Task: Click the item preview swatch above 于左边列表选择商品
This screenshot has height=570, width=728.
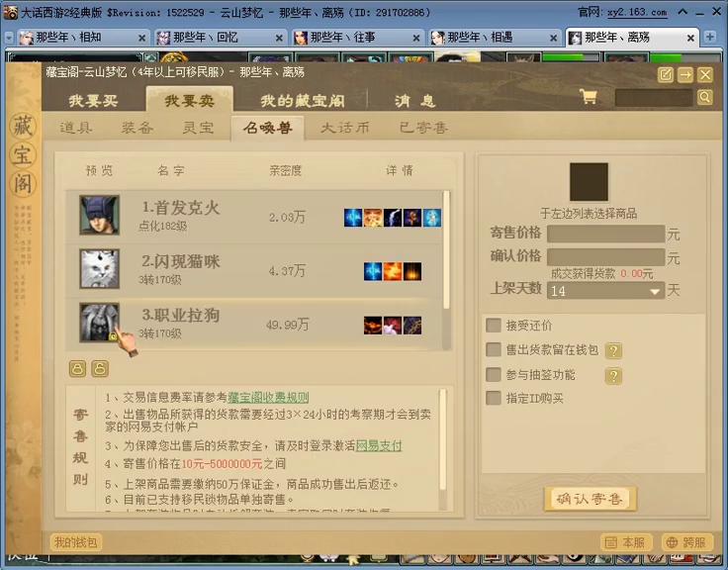Action: (589, 182)
